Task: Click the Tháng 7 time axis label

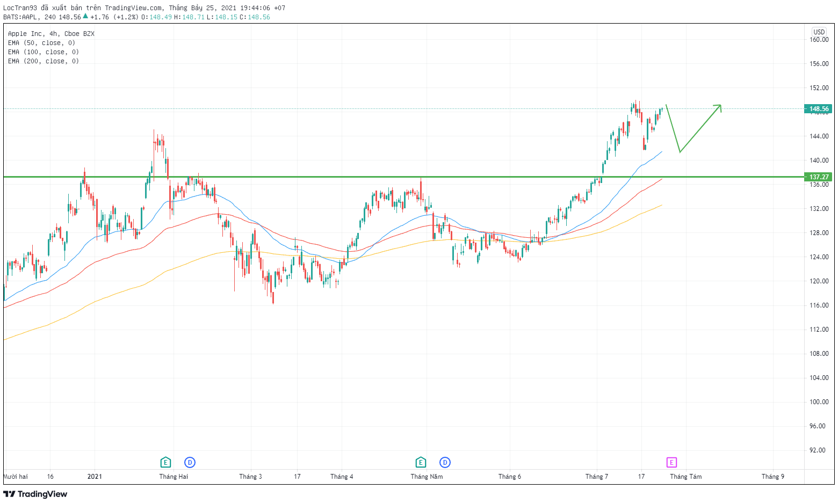Action: pos(596,477)
